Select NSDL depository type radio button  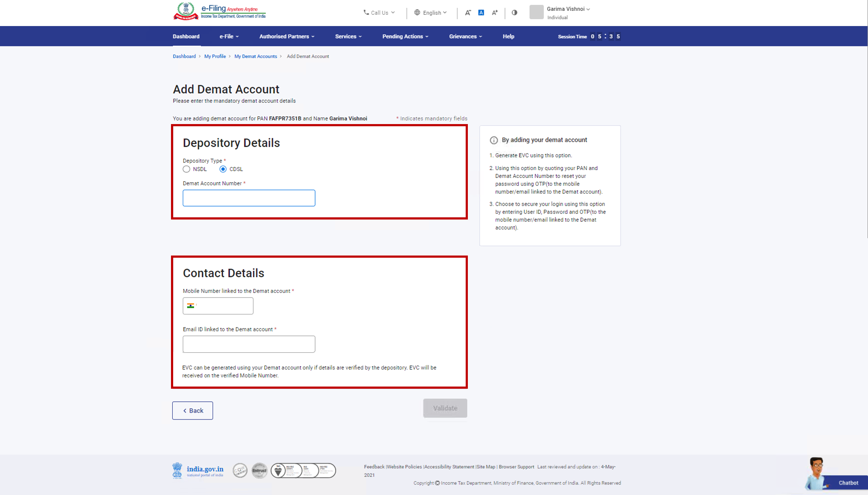(x=186, y=169)
